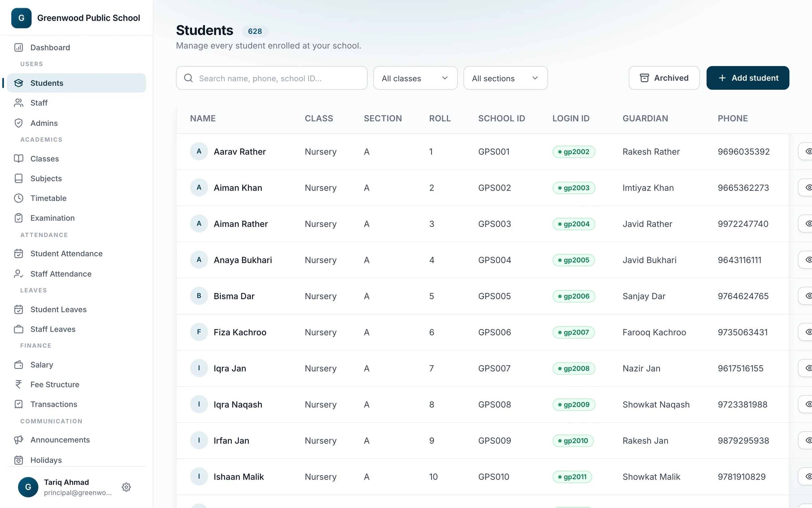Click the Announcements megaphone icon
The height and width of the screenshot is (508, 812).
click(19, 440)
